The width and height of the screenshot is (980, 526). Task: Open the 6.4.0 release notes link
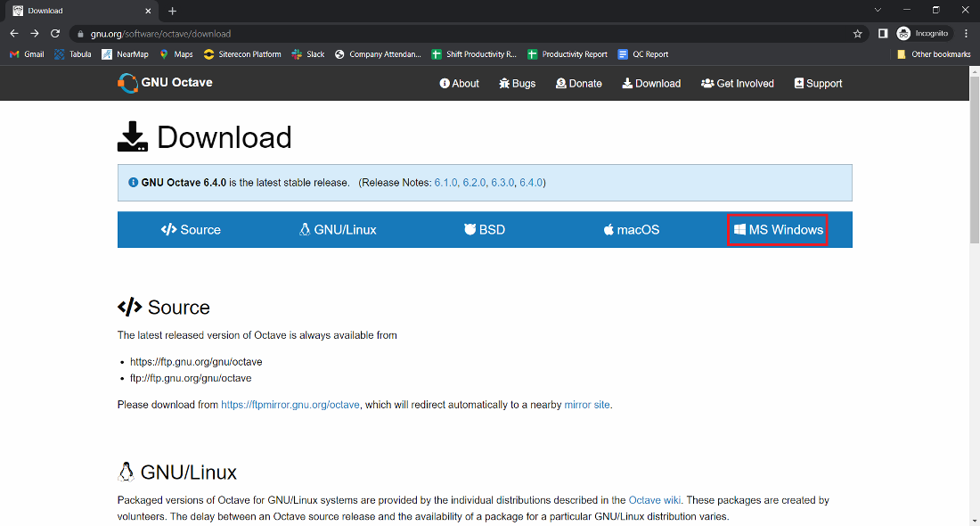531,183
